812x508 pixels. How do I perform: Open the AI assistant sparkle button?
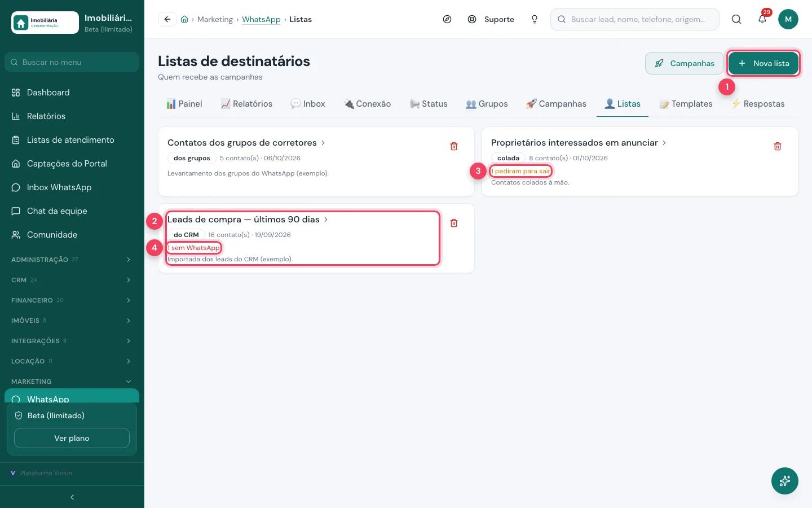(x=785, y=481)
